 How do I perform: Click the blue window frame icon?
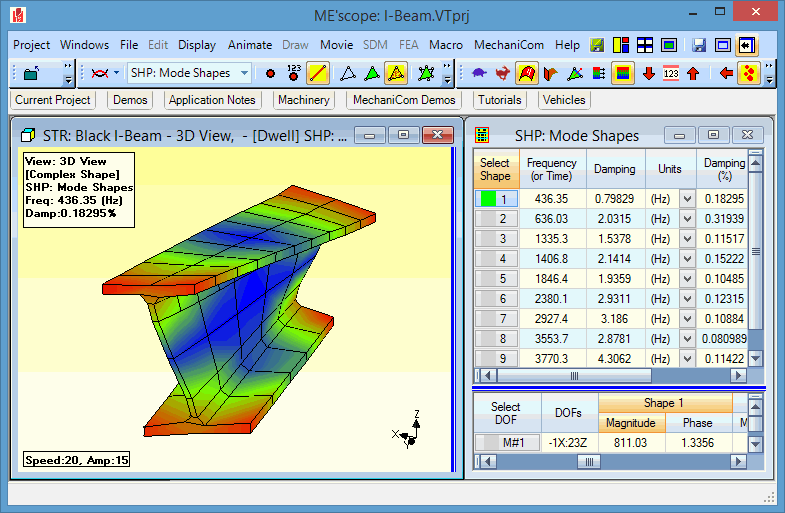(723, 45)
